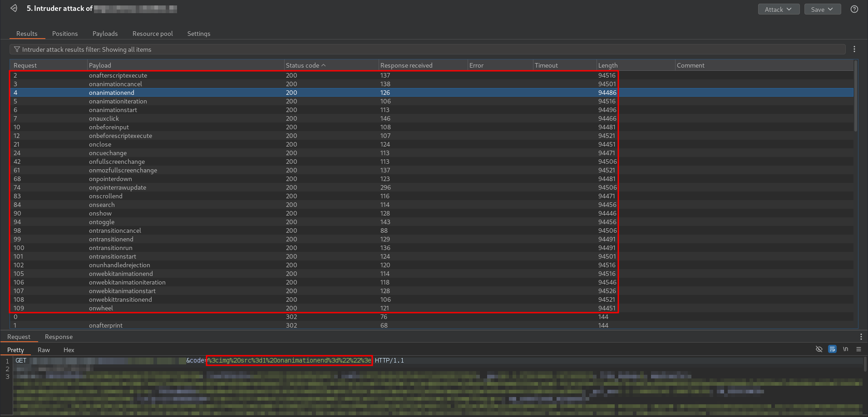Image resolution: width=868 pixels, height=417 pixels.
Task: Switch message view to Pretty
Action: [15, 350]
